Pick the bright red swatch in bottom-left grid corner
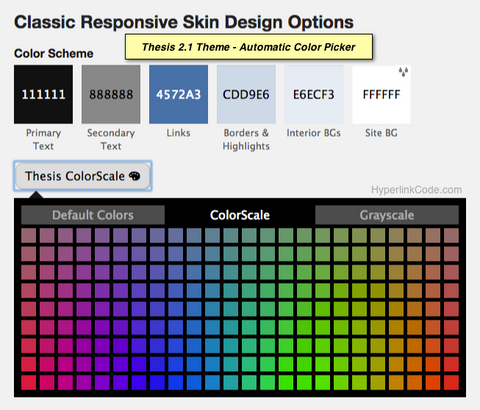Image resolution: width=480 pixels, height=410 pixels. point(29,382)
